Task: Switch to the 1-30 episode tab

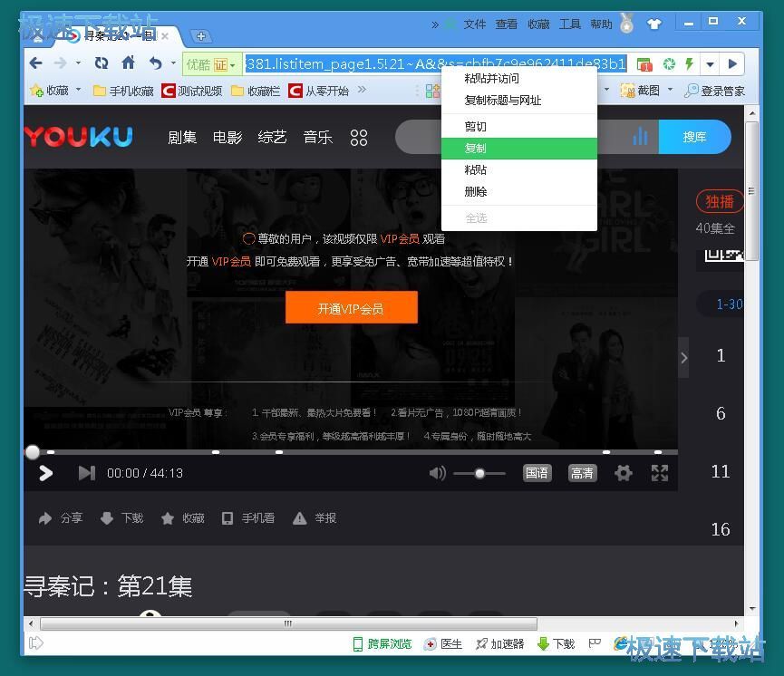Action: click(x=726, y=304)
